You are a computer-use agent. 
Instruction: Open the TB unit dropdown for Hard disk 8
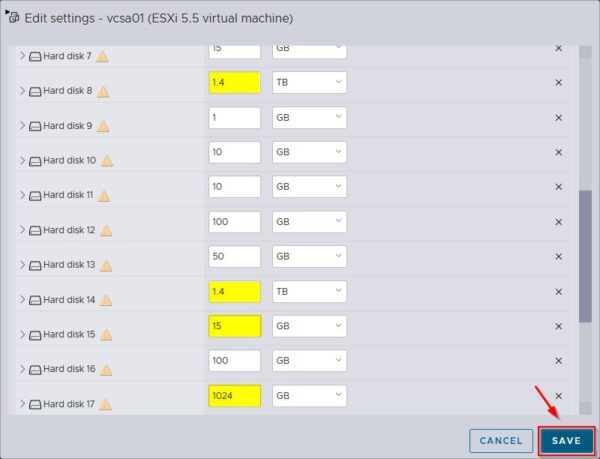(x=309, y=83)
